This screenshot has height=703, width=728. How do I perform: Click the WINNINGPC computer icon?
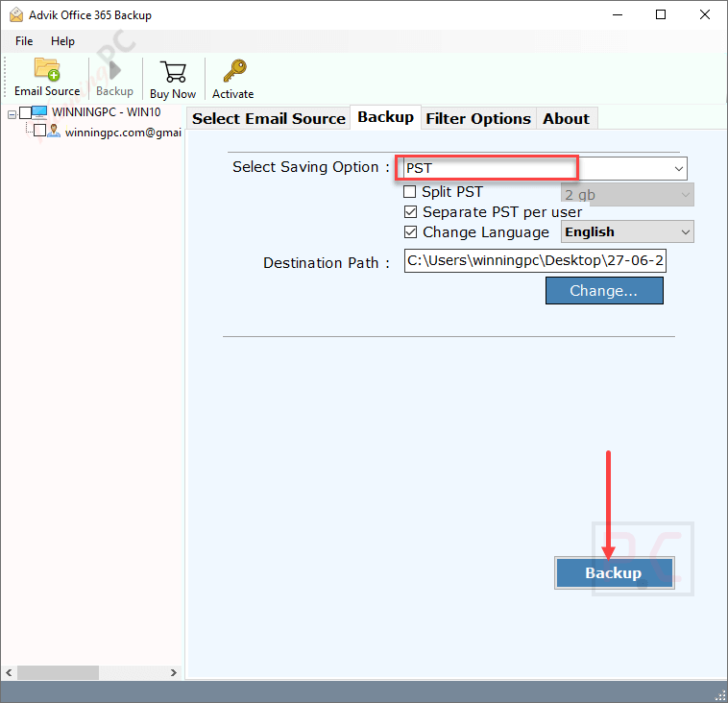tap(40, 112)
